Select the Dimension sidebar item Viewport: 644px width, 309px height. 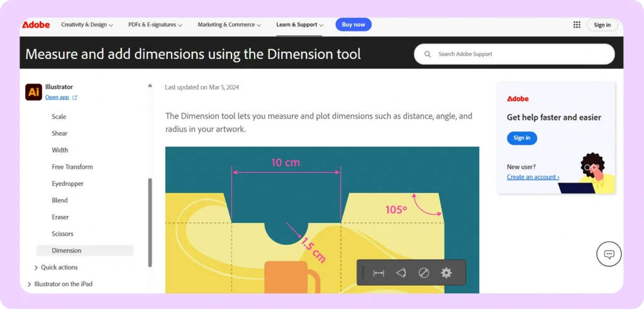pos(85,251)
